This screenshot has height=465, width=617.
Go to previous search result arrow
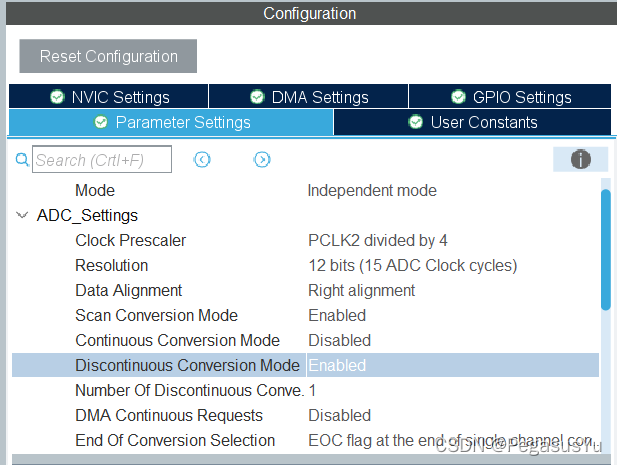(202, 159)
